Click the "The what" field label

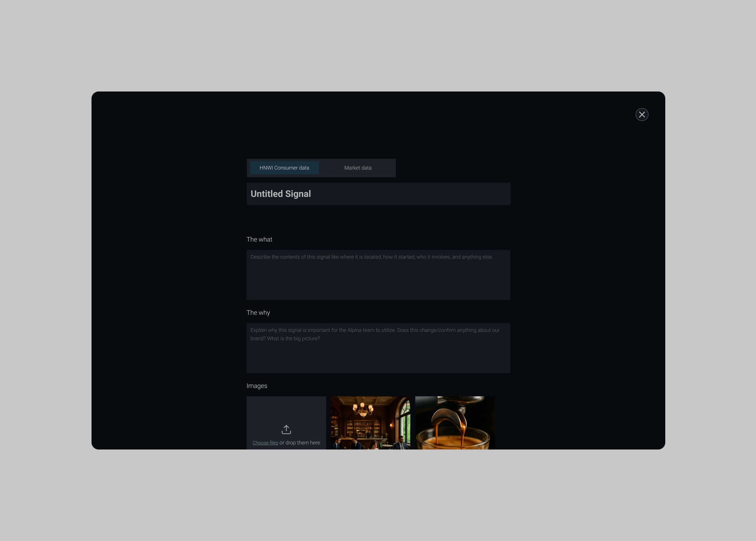pyautogui.click(x=259, y=239)
